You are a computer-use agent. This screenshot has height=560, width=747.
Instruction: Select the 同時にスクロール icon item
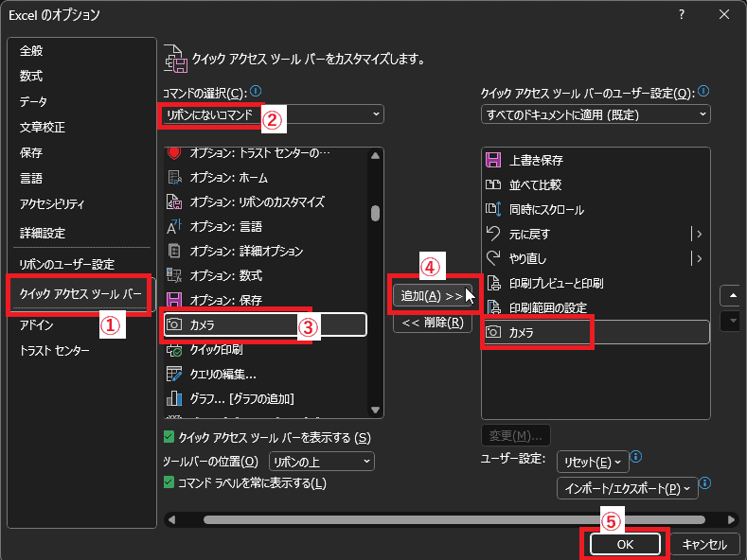[x=492, y=209]
